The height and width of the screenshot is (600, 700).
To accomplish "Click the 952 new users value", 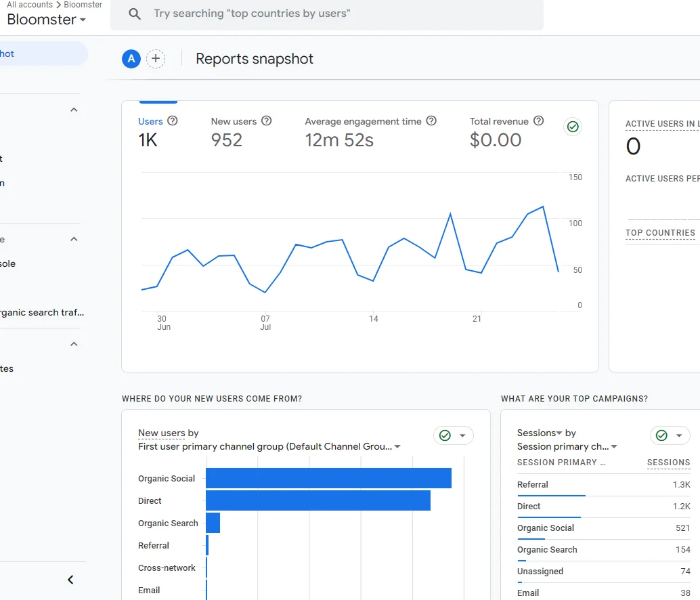I will (226, 140).
